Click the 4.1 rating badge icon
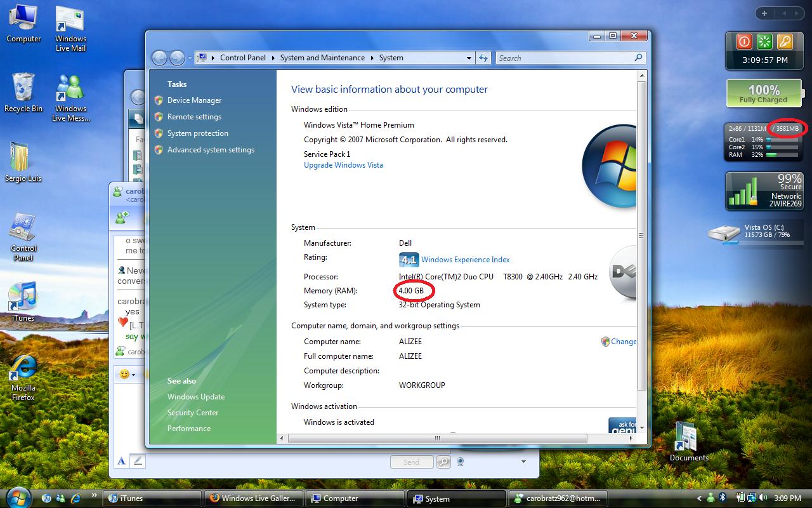812x508 pixels. click(409, 260)
